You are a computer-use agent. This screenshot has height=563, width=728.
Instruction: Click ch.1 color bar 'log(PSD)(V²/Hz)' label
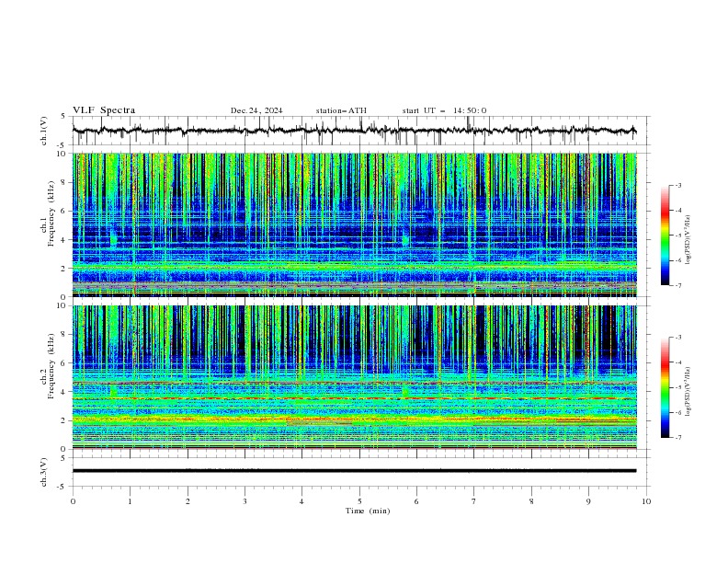coord(688,240)
